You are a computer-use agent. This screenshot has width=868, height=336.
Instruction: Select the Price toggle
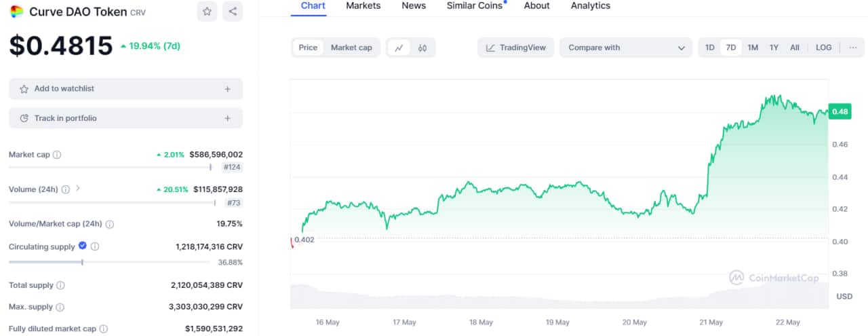308,48
